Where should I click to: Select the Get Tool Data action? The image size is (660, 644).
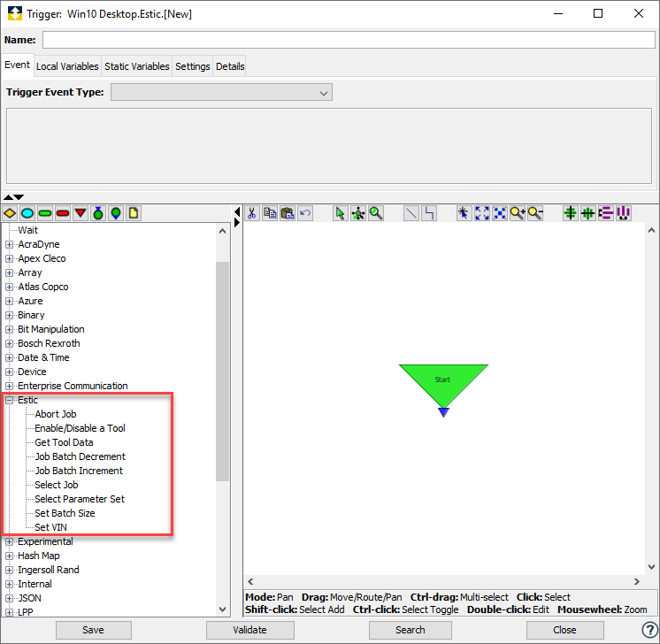64,442
